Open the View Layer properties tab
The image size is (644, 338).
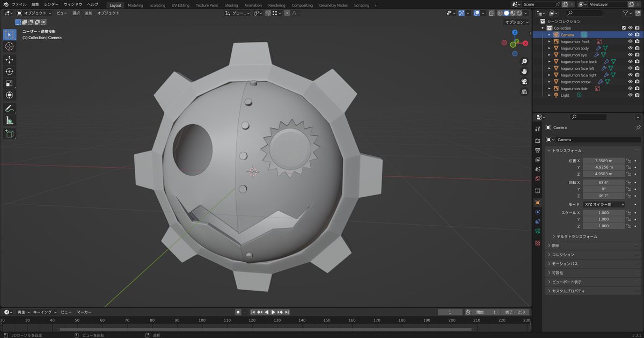(538, 160)
